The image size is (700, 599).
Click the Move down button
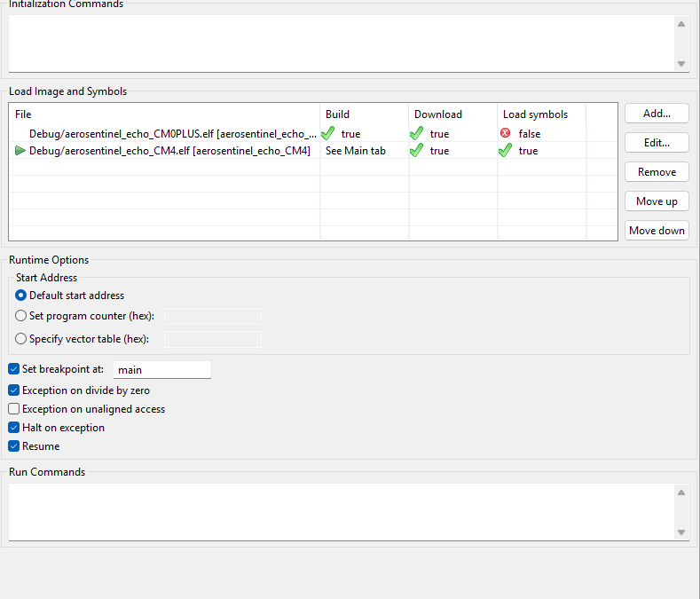tap(657, 231)
